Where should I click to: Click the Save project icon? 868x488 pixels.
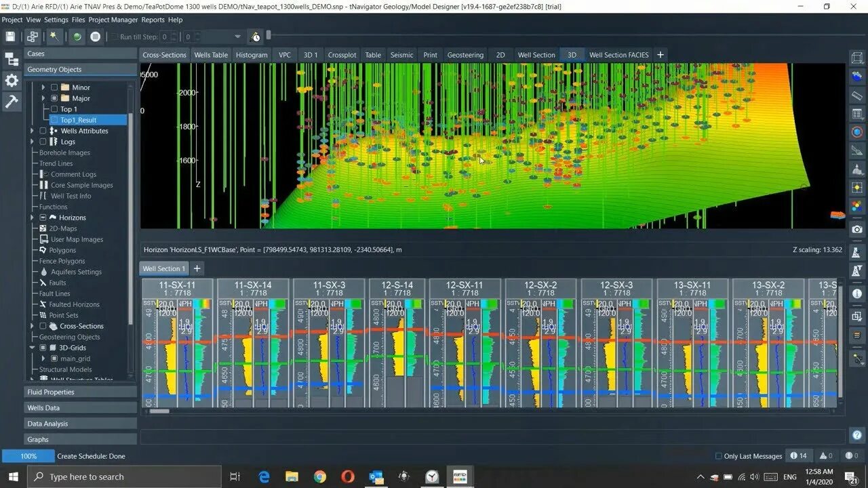(10, 37)
